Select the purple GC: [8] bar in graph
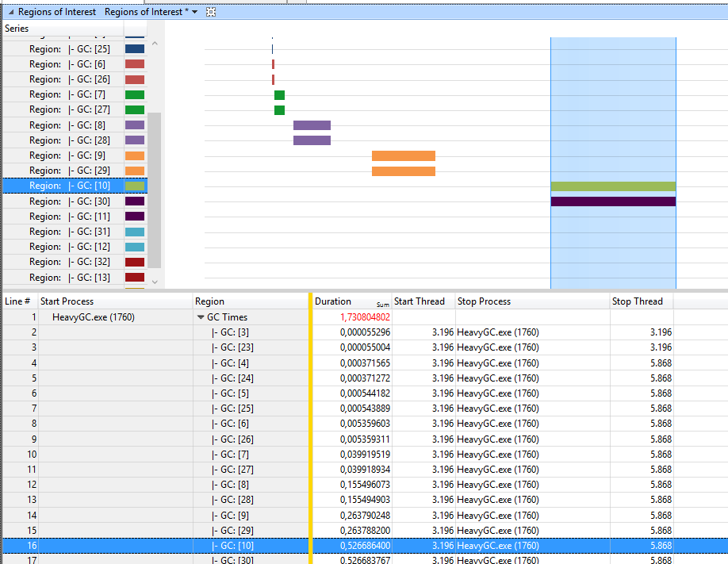728x564 pixels. pos(312,125)
